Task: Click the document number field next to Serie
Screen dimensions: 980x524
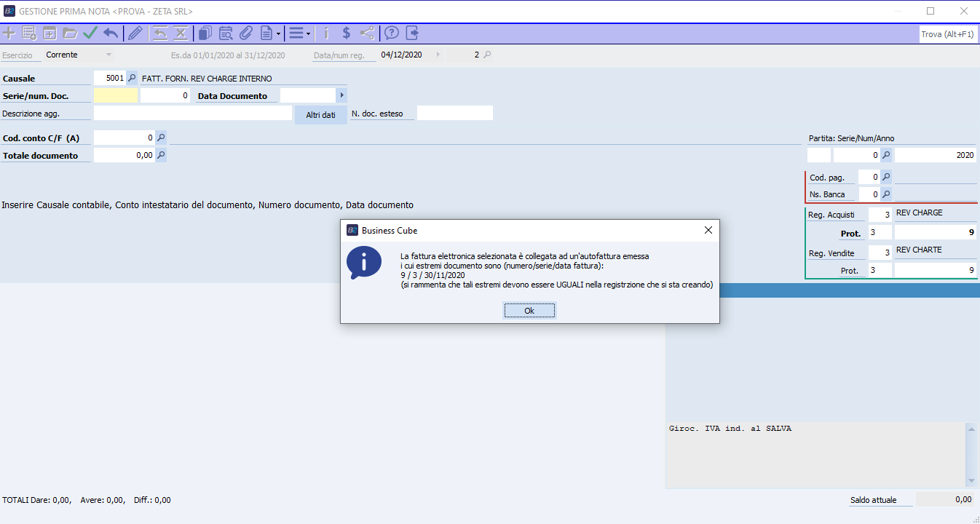Action: [x=165, y=95]
